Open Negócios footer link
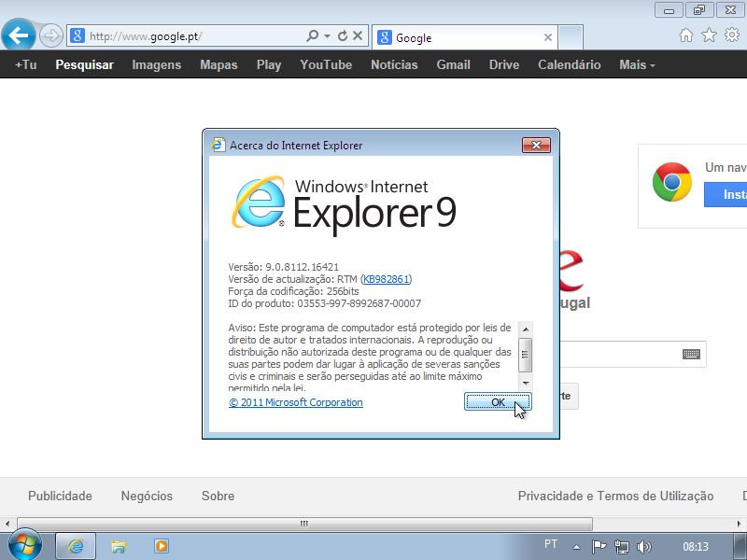This screenshot has width=747, height=560. (x=147, y=496)
